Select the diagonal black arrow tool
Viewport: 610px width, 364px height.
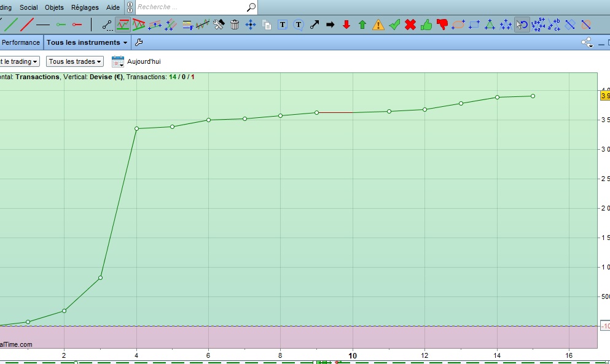315,25
